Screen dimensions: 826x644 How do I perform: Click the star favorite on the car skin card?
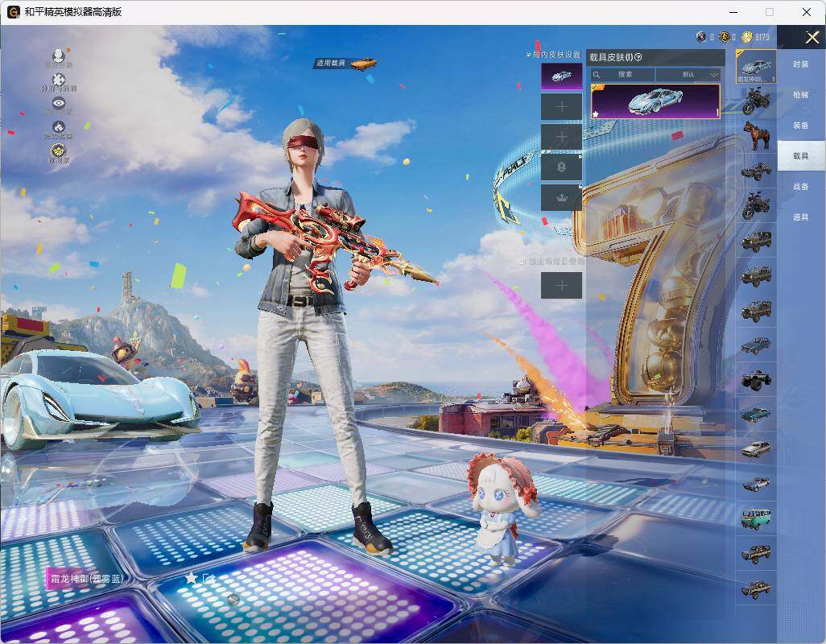(x=595, y=114)
